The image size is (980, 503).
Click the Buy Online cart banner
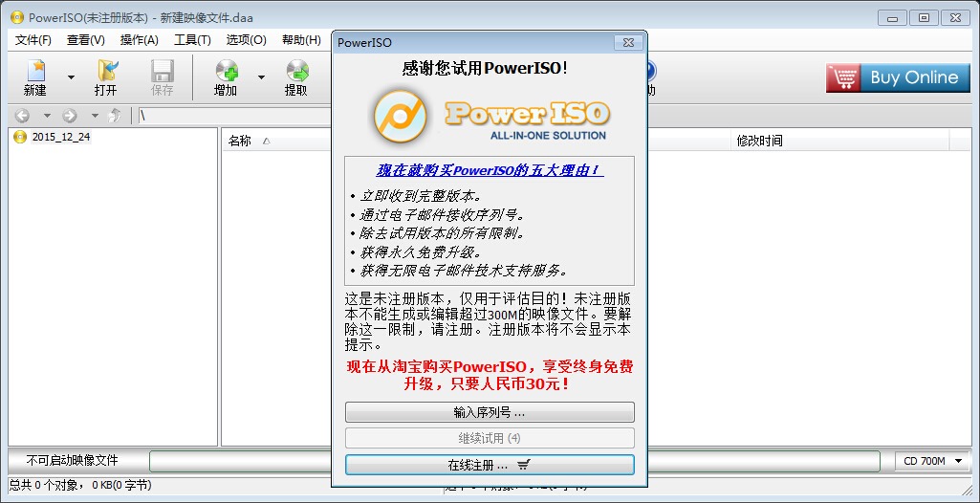[x=898, y=77]
